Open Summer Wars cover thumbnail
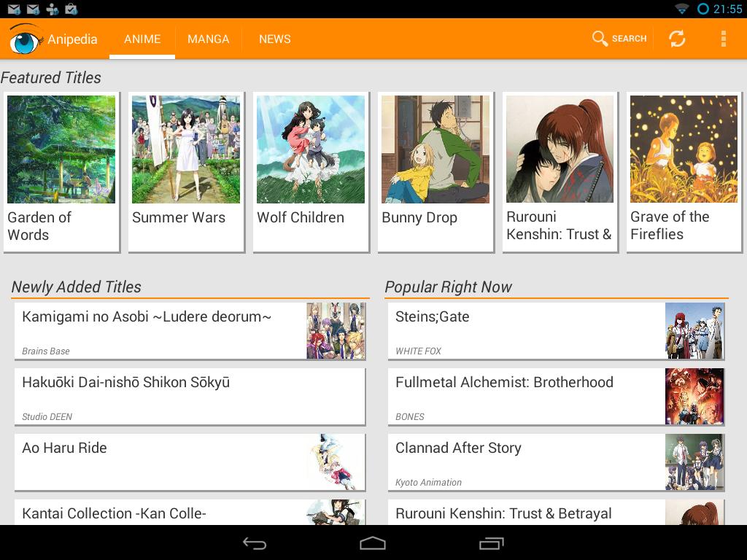 [x=186, y=149]
